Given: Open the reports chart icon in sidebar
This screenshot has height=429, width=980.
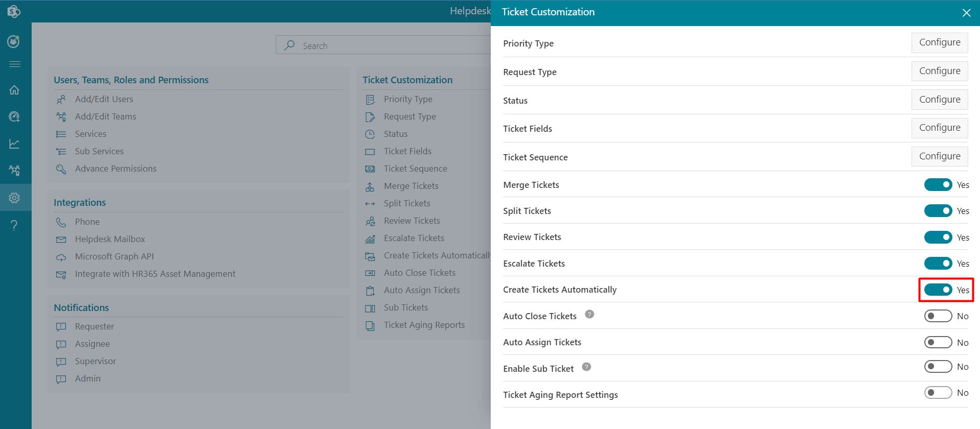Looking at the screenshot, I should (14, 144).
